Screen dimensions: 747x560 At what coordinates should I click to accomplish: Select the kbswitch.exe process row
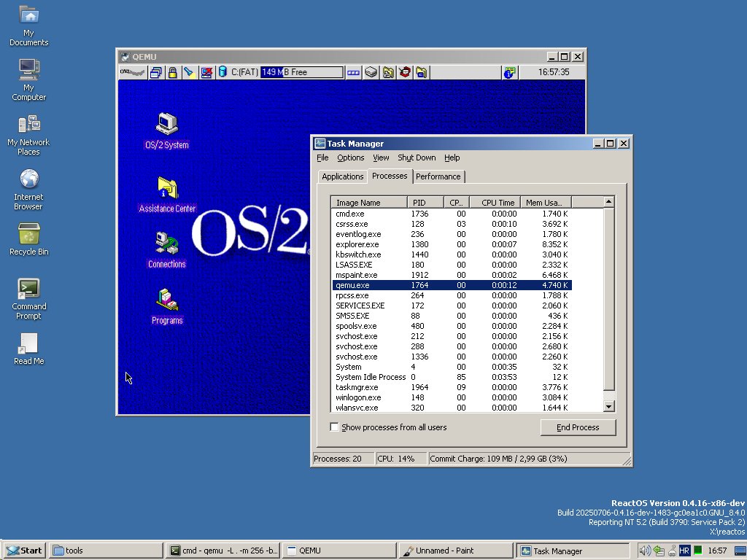click(x=452, y=254)
